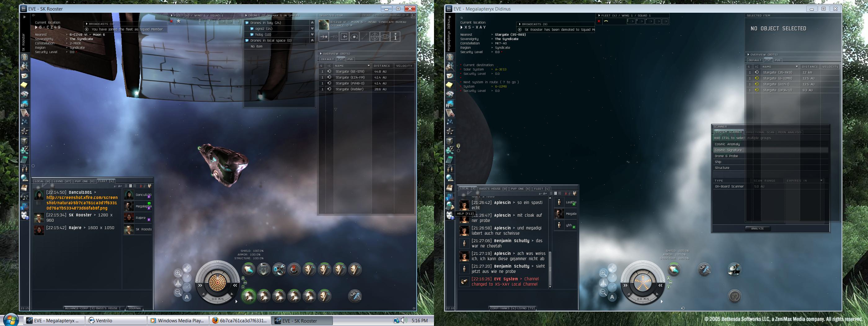
Task: Click Cosmic Anomaly group in scanner
Action: pyautogui.click(x=770, y=144)
